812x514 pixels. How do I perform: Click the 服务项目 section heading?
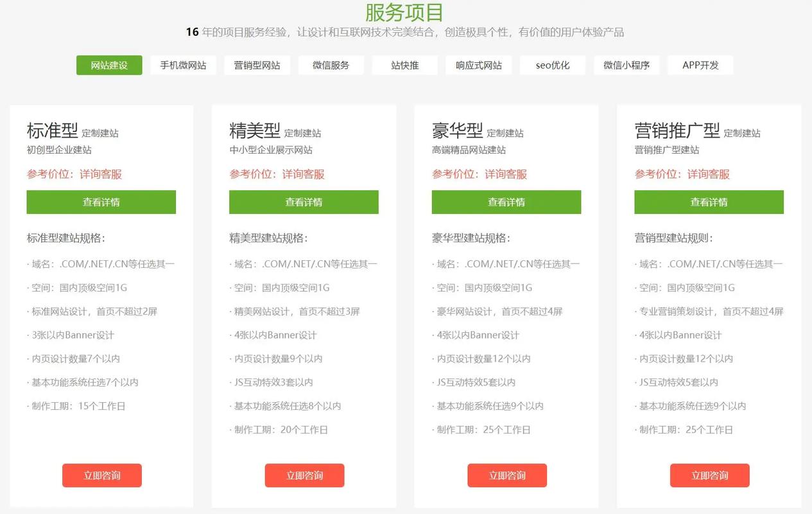pos(404,12)
